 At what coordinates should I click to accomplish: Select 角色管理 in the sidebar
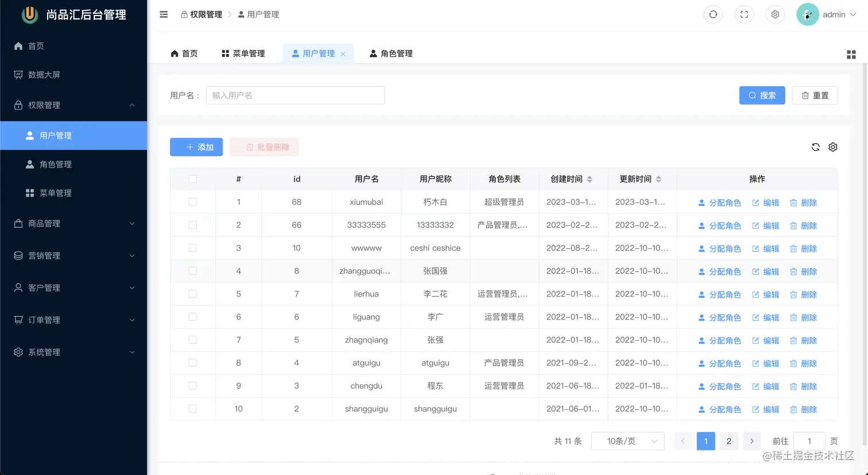click(x=73, y=164)
